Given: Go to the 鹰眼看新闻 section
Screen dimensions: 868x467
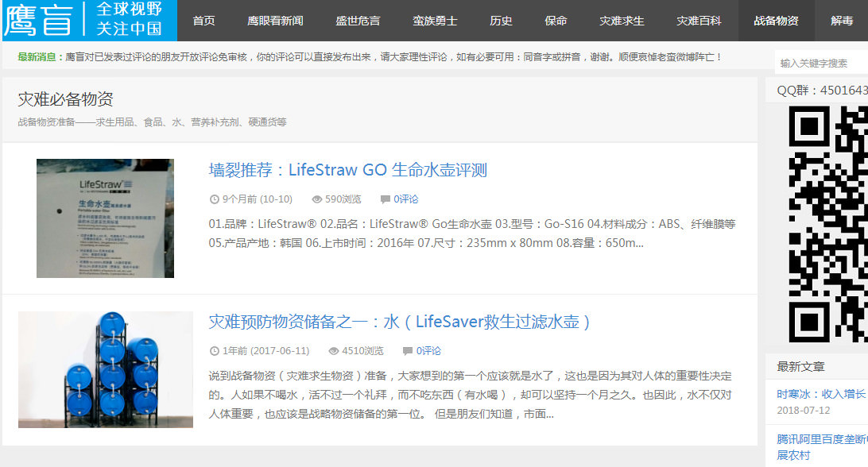Looking at the screenshot, I should pyautogui.click(x=275, y=21).
